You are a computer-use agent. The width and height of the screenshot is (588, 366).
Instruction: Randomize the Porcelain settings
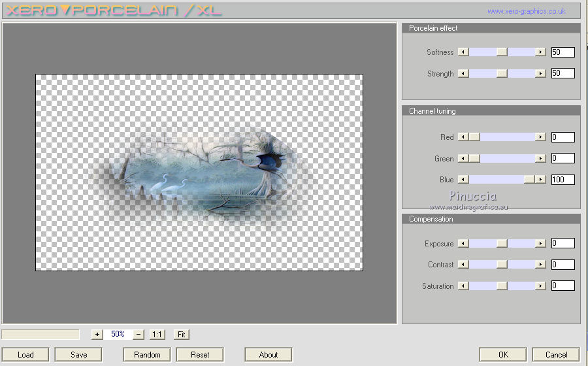[147, 354]
